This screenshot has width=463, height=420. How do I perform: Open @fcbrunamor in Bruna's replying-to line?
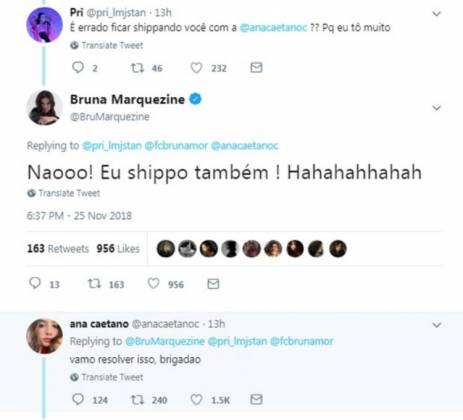click(x=176, y=146)
